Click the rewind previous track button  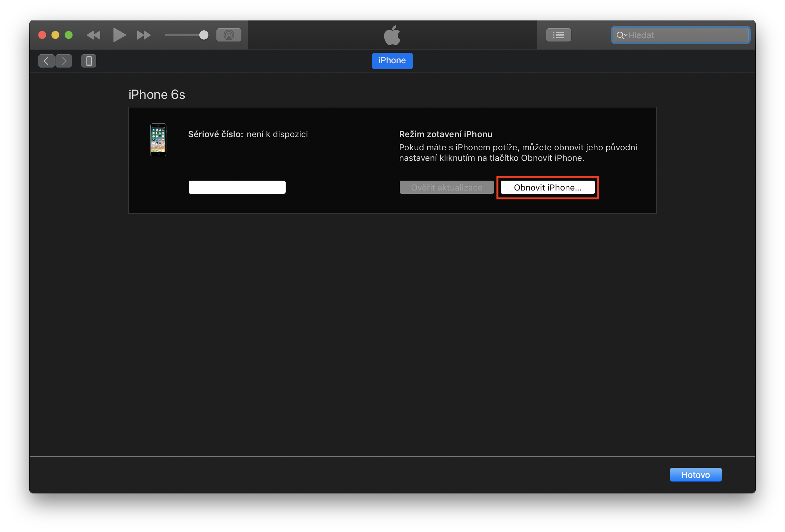[94, 35]
